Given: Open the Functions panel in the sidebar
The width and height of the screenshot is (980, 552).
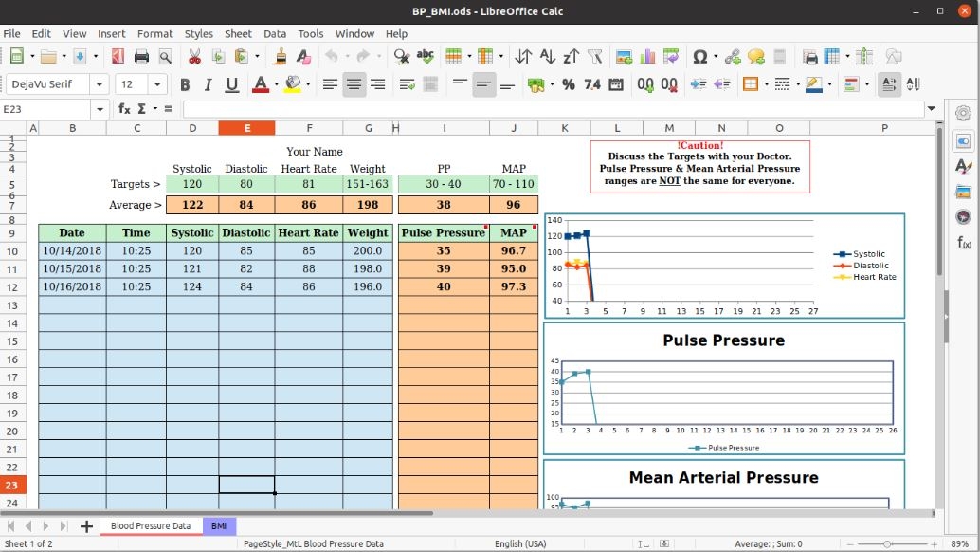Looking at the screenshot, I should pyautogui.click(x=964, y=243).
